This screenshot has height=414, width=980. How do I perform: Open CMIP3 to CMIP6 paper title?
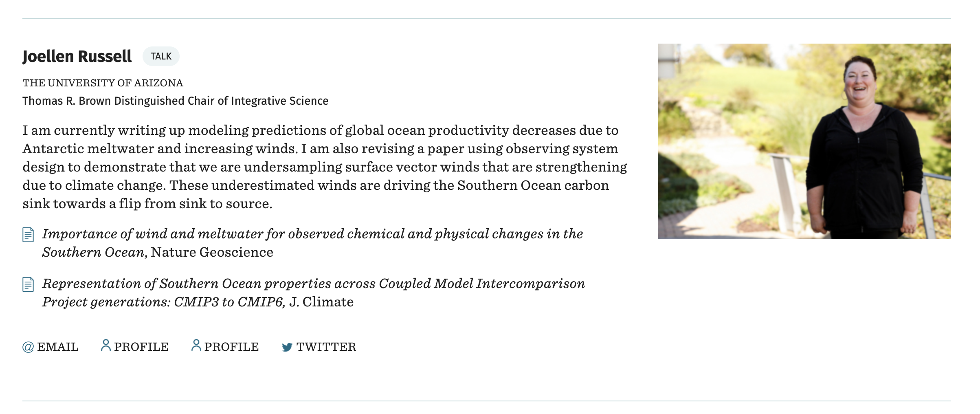point(314,293)
